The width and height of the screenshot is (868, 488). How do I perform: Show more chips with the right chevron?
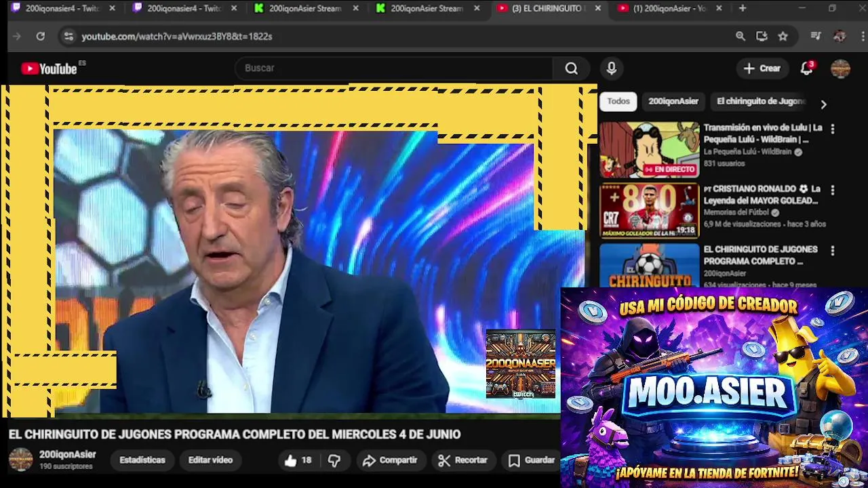coord(823,104)
